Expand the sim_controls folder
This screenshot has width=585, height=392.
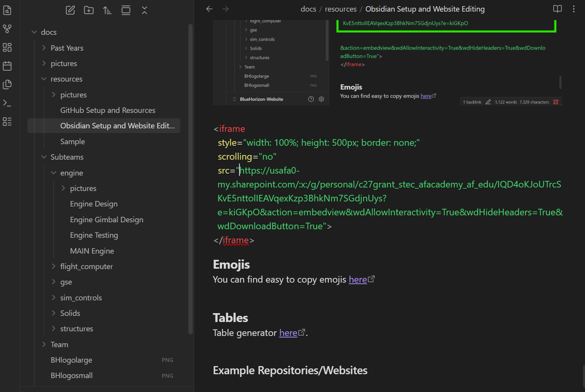(54, 298)
